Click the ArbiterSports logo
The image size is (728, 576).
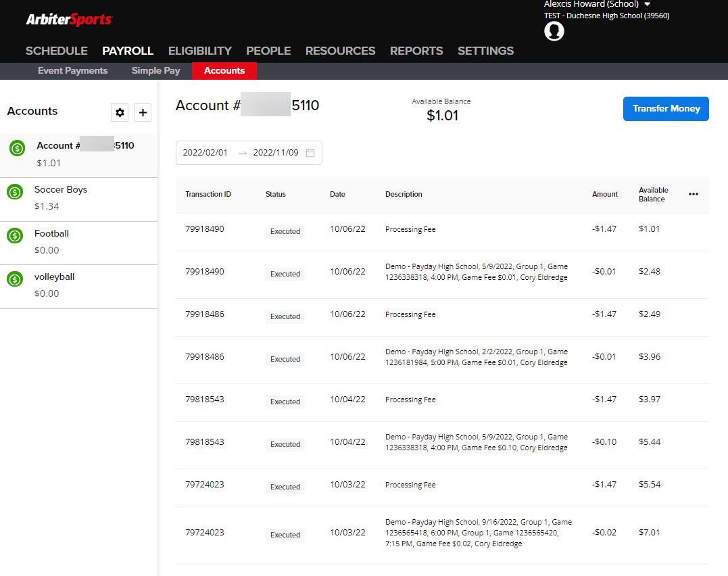(x=68, y=20)
